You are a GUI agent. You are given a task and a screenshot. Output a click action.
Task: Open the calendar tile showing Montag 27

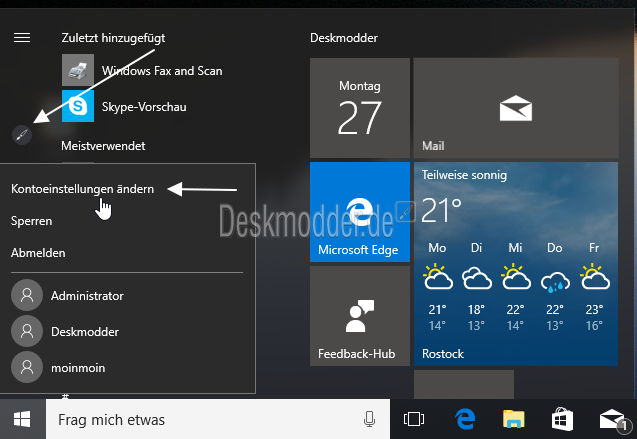point(360,108)
